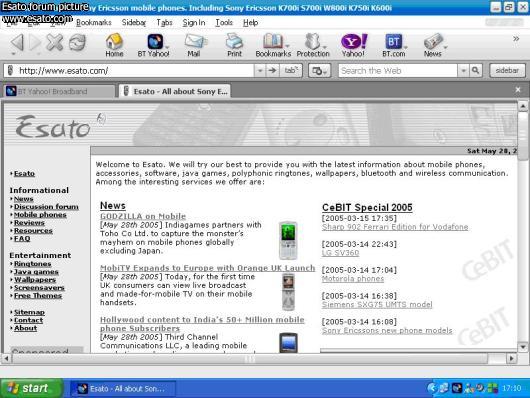
Task: Close the current tab with X
Action: (518, 90)
